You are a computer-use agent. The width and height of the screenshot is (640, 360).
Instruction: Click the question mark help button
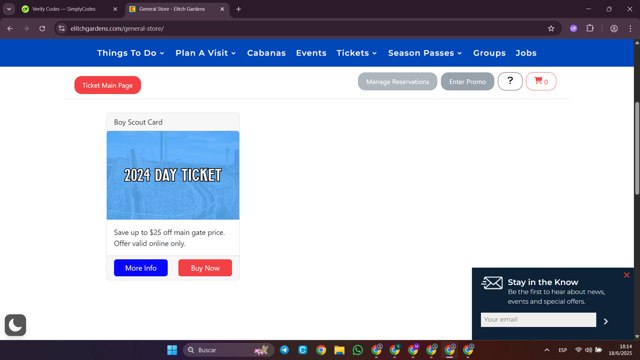pos(510,81)
